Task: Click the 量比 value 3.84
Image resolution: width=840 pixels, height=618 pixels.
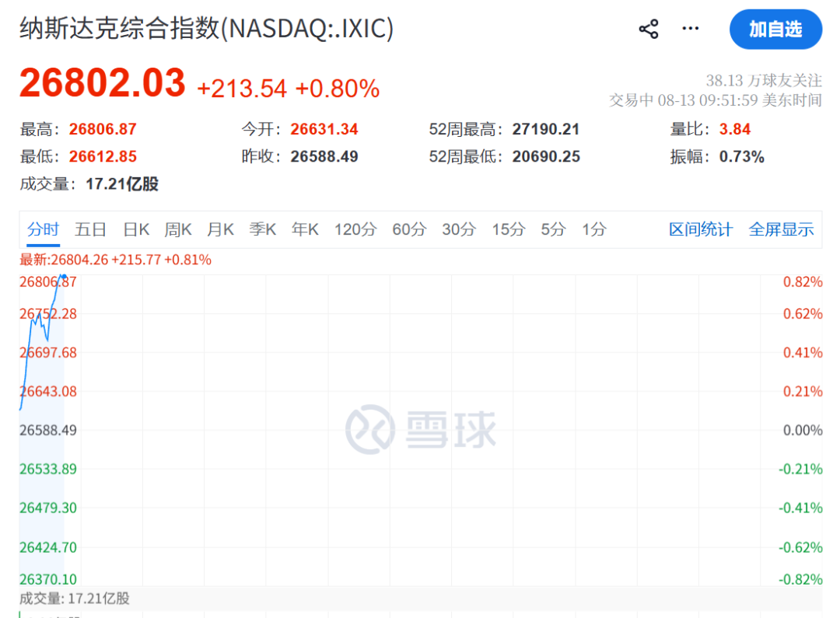Action: (734, 129)
